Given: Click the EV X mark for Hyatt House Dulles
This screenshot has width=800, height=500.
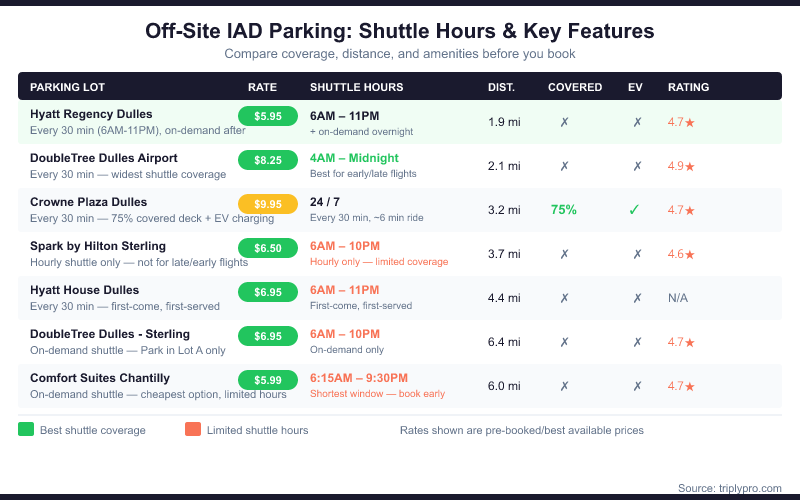Looking at the screenshot, I should pos(637,298).
